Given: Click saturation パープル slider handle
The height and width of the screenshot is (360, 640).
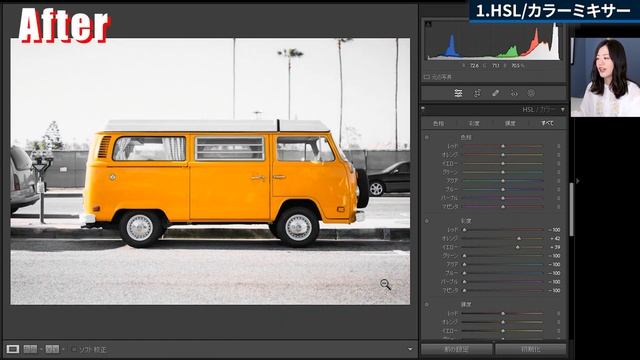Looking at the screenshot, I should (x=464, y=282).
